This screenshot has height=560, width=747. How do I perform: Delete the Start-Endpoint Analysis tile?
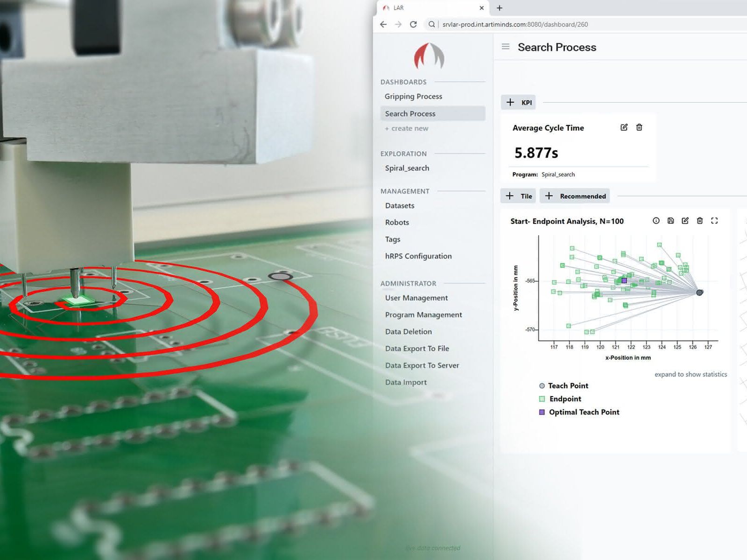pos(699,221)
